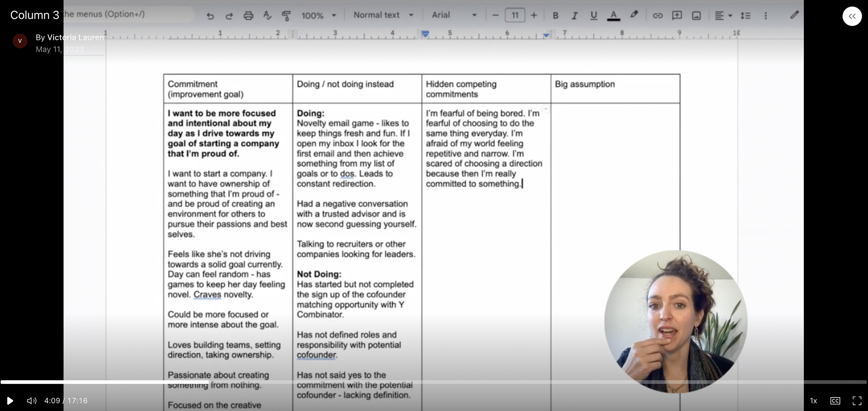Click the Big assumption header cell
This screenshot has height=411, width=868.
click(615, 88)
